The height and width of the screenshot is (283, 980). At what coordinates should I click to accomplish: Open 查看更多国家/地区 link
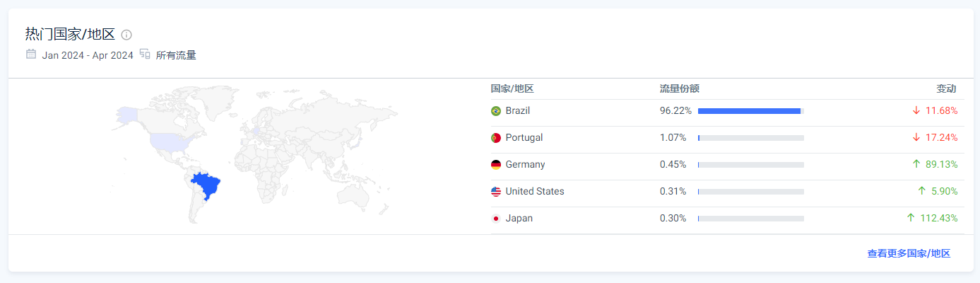909,253
